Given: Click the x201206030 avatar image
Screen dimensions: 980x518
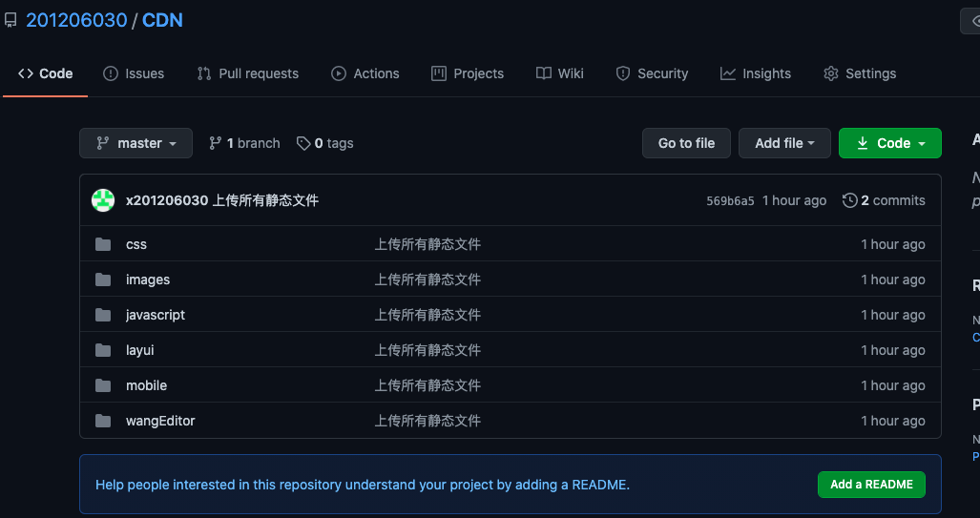Looking at the screenshot, I should tap(103, 200).
